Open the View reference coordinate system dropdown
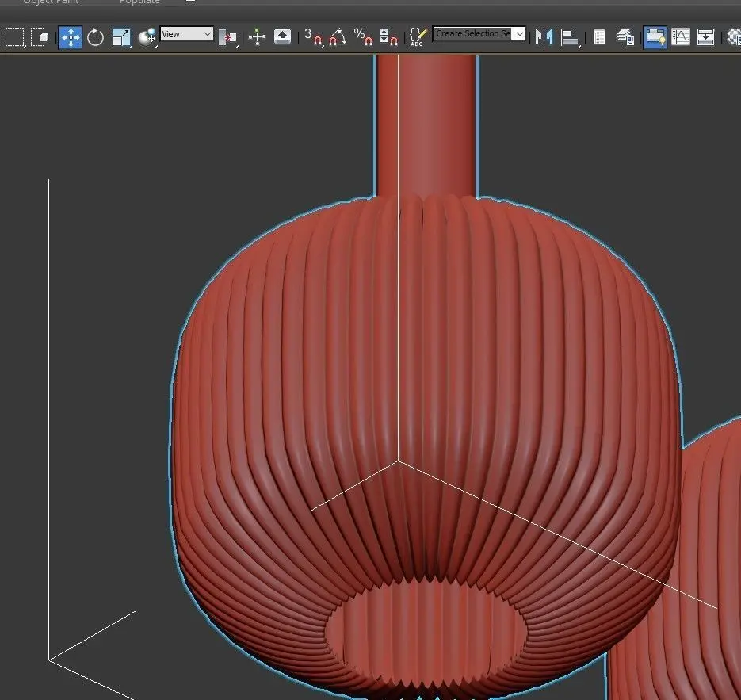741x700 pixels. click(x=186, y=34)
